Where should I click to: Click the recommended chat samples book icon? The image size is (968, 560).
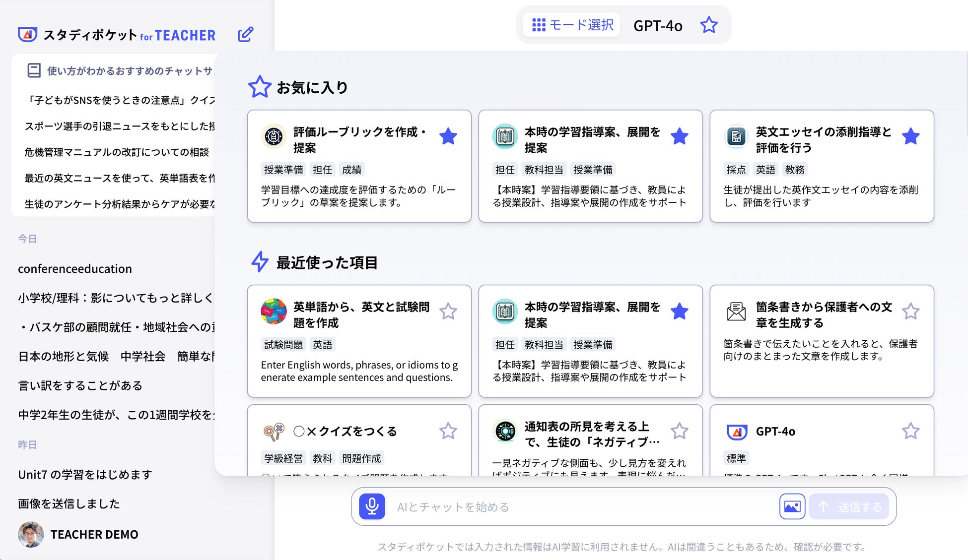coord(34,70)
